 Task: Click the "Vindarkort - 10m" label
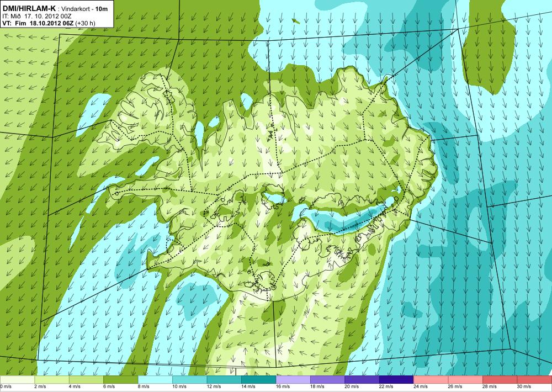85,9
